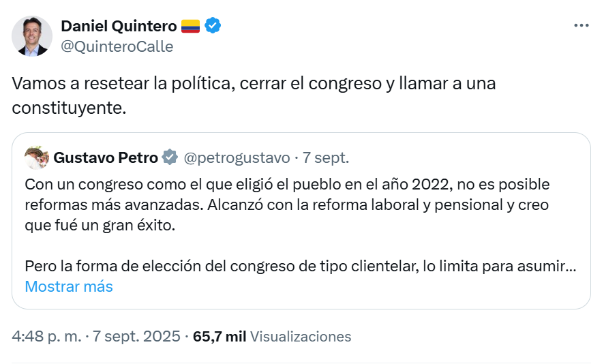604x364 pixels.
Task: Click the Colombian flag emoji after Daniel Quintero
Action: pyautogui.click(x=190, y=27)
